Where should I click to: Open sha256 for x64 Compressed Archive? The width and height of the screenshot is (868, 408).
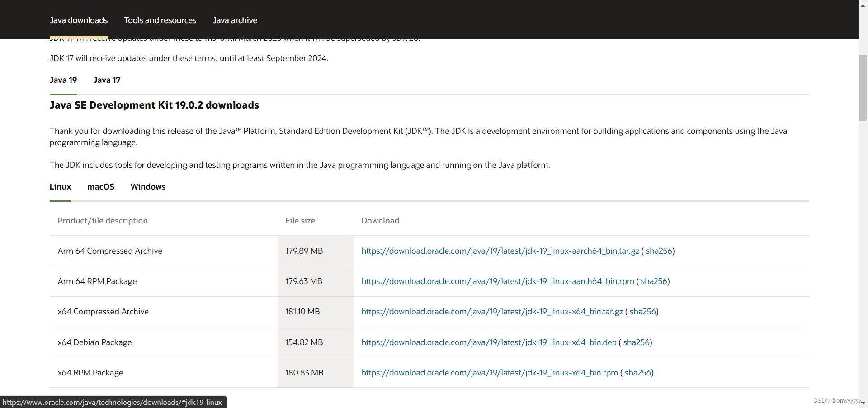643,312
